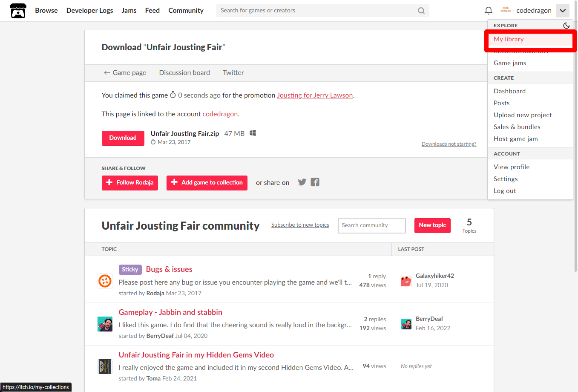Click Rodaja author name
Image resolution: width=578 pixels, height=392 pixels.
click(x=155, y=293)
